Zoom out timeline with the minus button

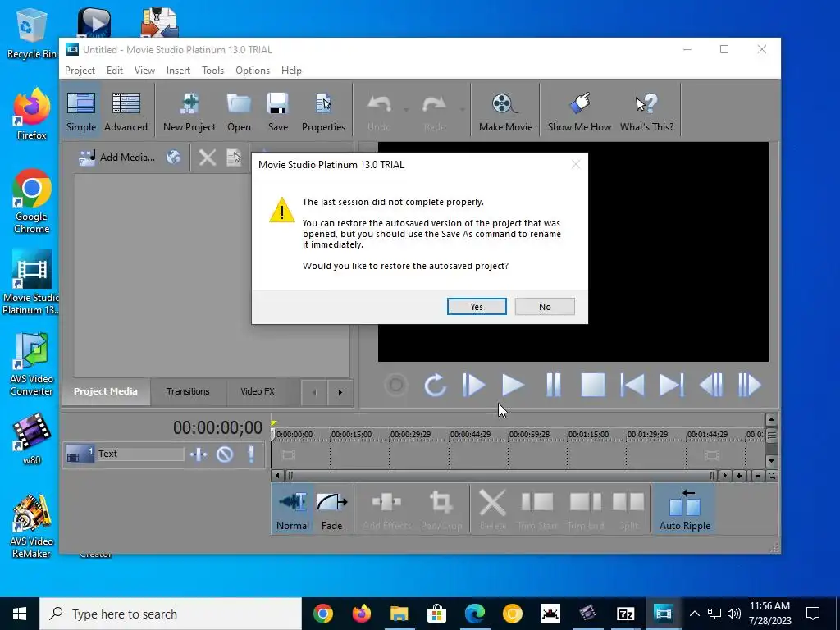pos(757,475)
